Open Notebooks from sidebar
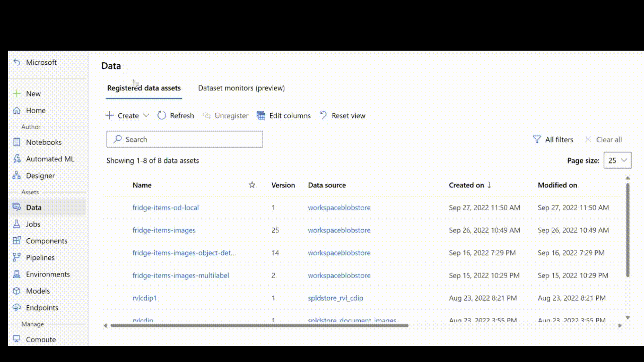This screenshot has width=644, height=362. (44, 142)
